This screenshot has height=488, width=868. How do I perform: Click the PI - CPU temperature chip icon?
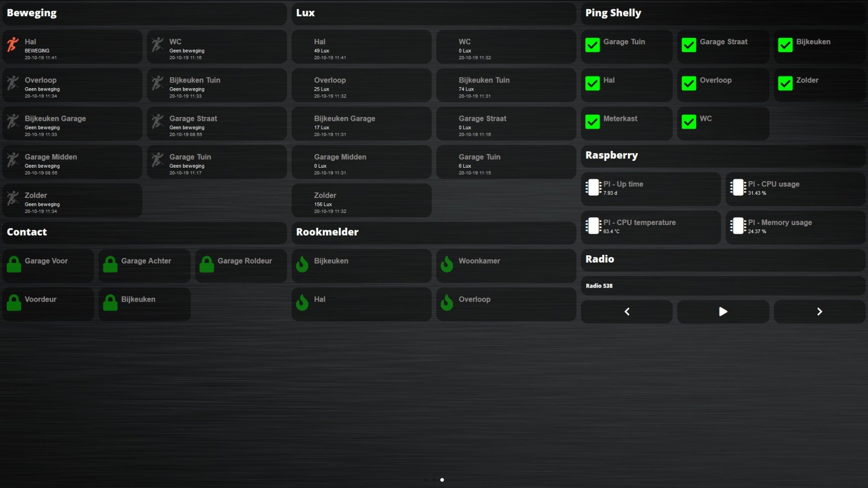click(593, 225)
